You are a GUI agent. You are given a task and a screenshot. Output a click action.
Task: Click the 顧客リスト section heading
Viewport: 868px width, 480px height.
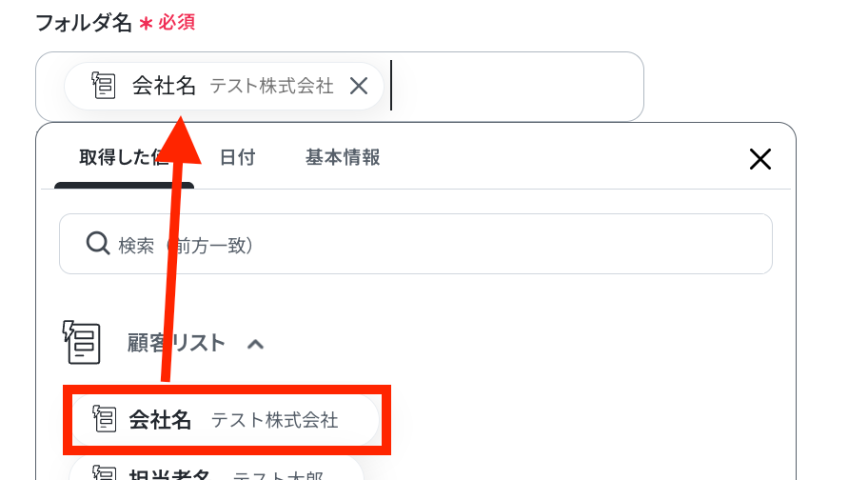176,343
